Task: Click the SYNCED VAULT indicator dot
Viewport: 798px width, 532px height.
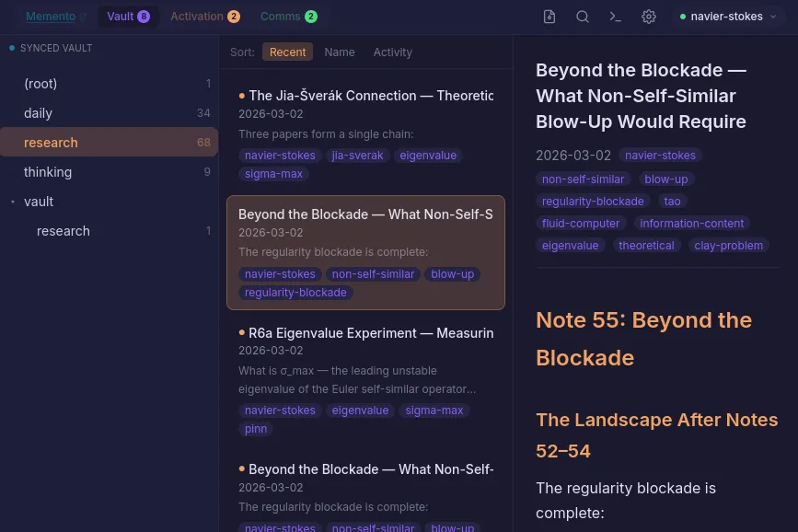Action: [12, 48]
